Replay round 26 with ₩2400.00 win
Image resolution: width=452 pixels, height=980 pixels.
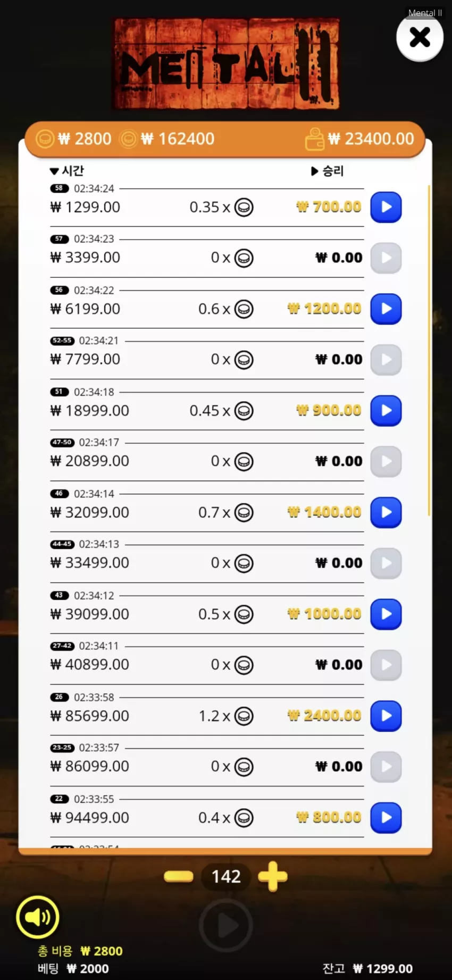click(x=386, y=716)
